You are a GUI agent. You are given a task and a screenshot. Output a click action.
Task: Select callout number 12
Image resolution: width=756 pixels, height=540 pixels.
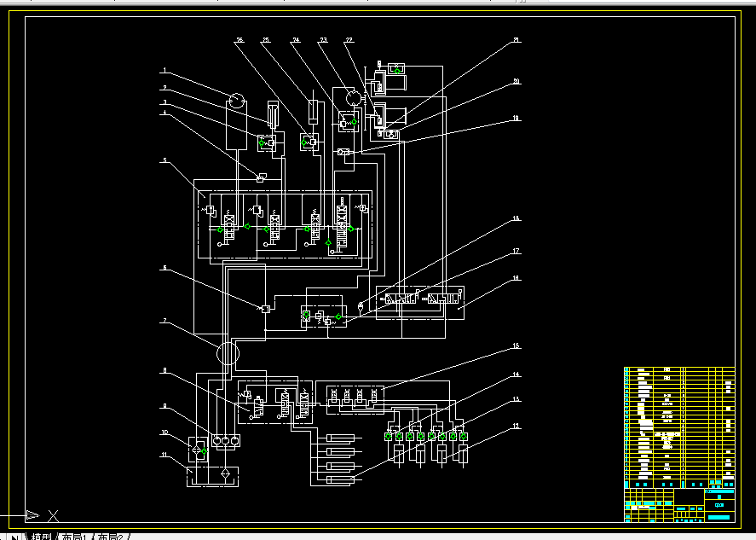pos(516,426)
